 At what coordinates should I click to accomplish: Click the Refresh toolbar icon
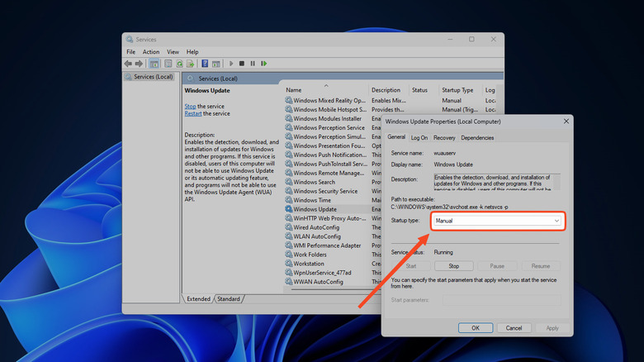pos(179,64)
